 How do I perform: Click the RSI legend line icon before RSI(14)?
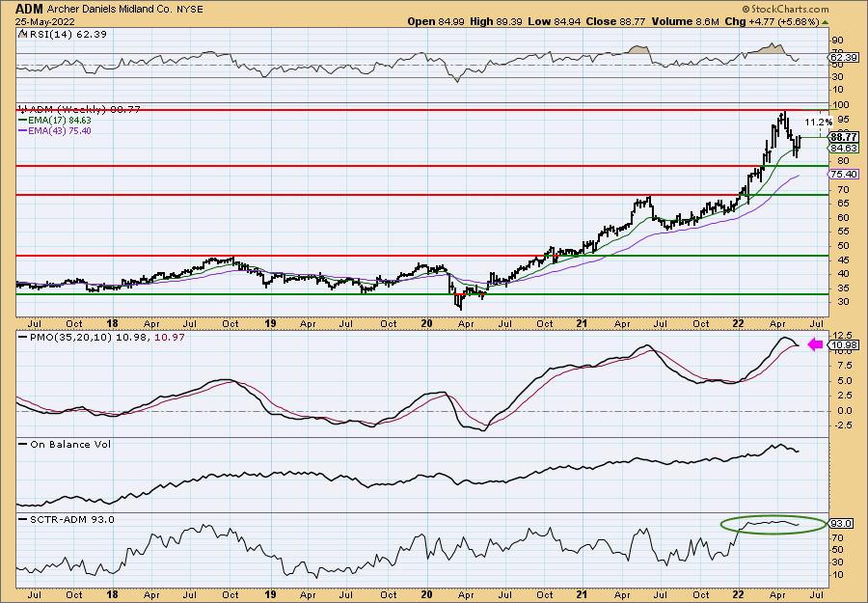click(x=22, y=34)
